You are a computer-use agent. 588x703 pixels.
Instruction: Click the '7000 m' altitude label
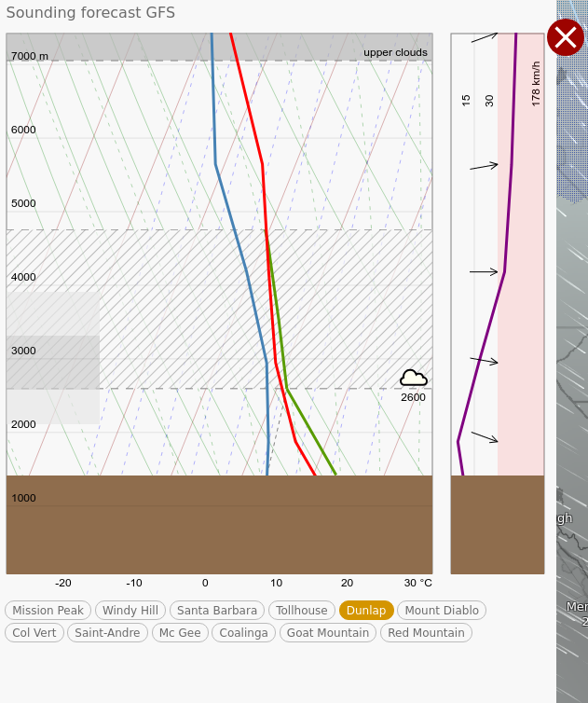(x=30, y=56)
